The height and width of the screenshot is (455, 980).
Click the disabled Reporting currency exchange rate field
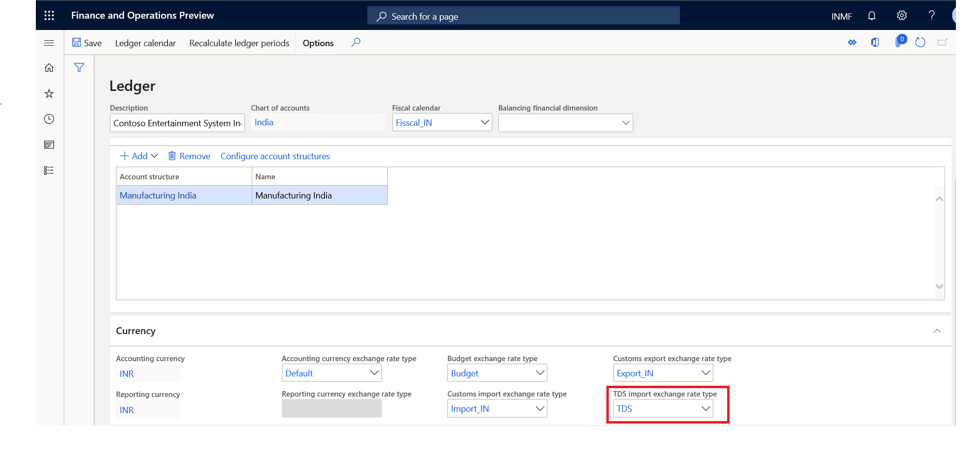click(x=332, y=408)
